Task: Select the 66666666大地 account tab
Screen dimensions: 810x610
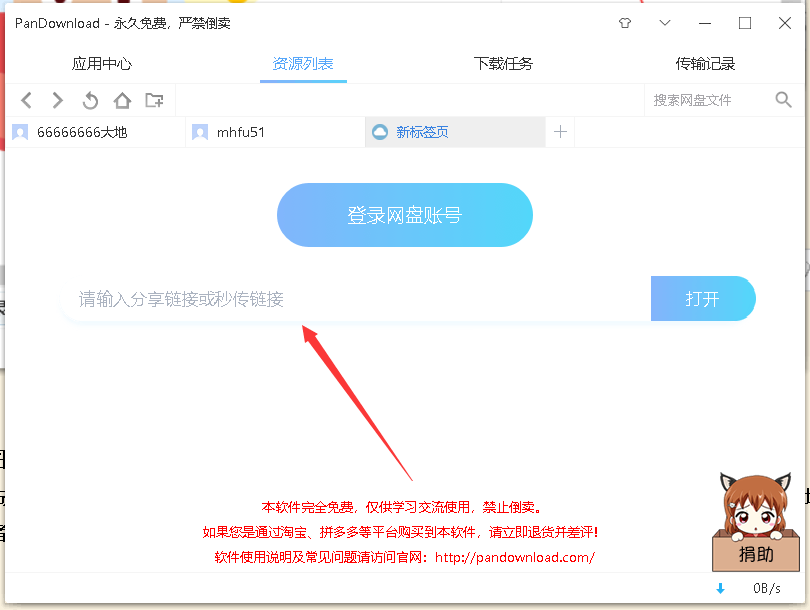Action: coord(95,132)
